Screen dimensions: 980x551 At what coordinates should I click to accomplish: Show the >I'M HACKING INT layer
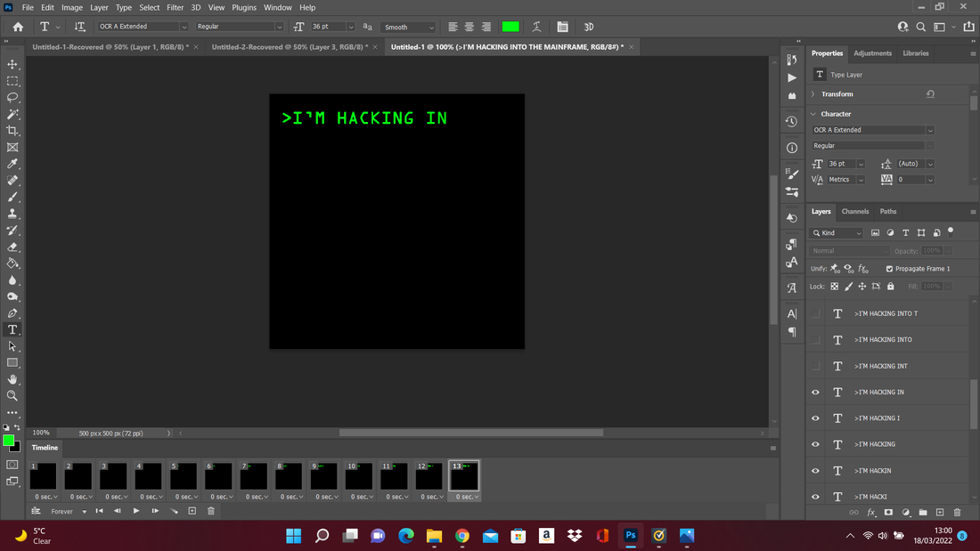815,366
